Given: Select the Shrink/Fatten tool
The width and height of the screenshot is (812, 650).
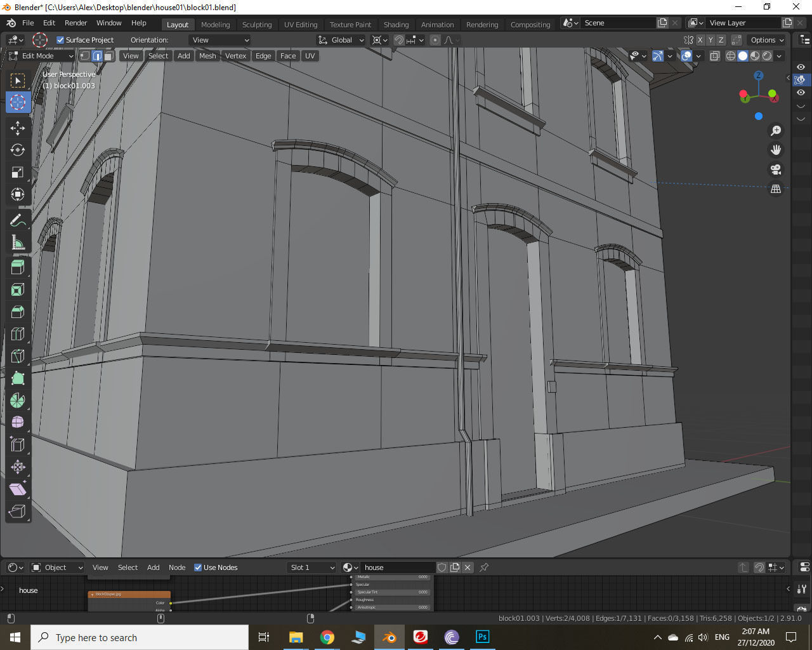Looking at the screenshot, I should tap(18, 467).
